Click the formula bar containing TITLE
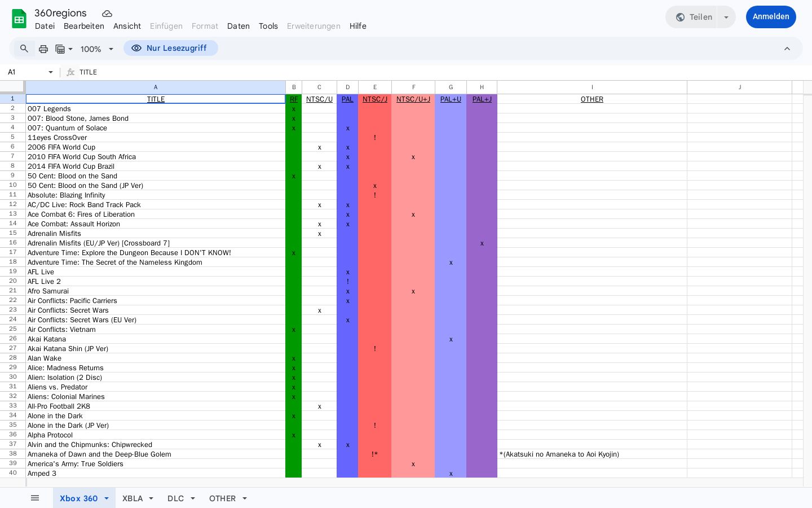 point(434,72)
